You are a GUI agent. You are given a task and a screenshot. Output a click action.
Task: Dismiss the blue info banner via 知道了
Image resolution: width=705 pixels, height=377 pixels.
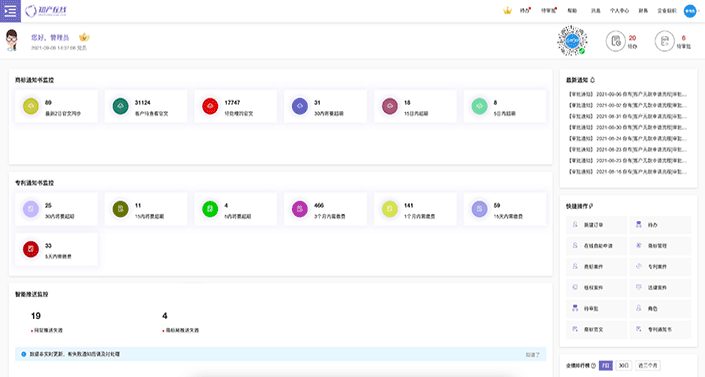pos(532,355)
